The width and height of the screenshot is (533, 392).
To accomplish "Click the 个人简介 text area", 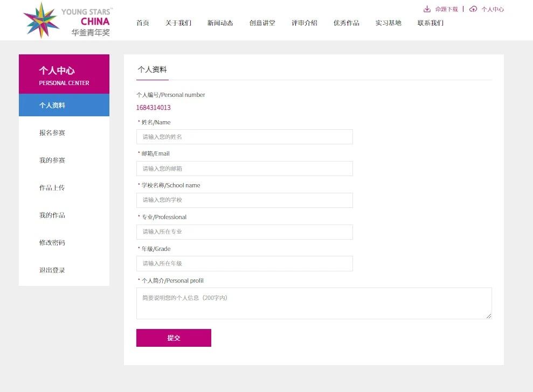I will click(314, 303).
